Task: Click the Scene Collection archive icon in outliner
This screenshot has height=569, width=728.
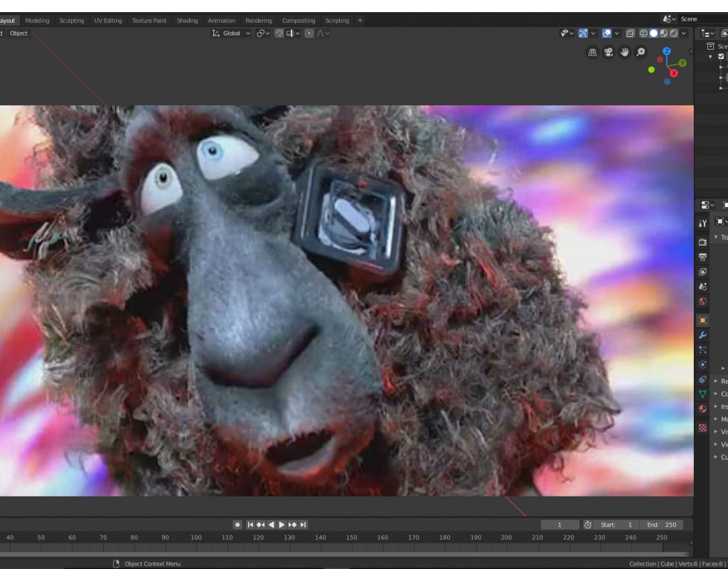Action: pos(710,46)
